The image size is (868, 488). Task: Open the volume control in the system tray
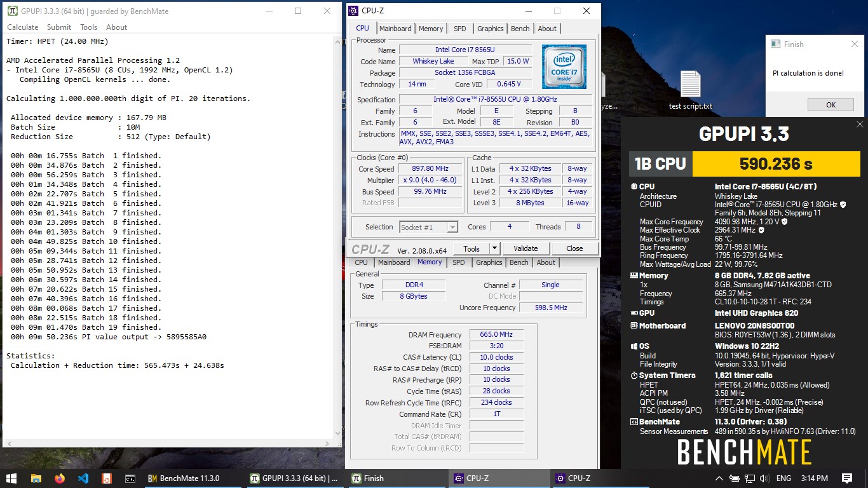tap(763, 478)
